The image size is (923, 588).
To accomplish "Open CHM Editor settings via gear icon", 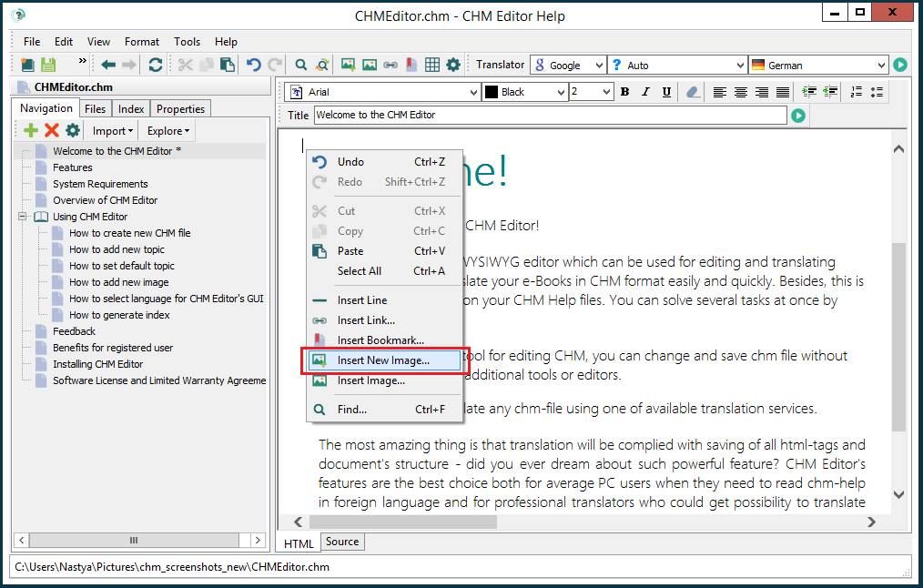I will (452, 65).
